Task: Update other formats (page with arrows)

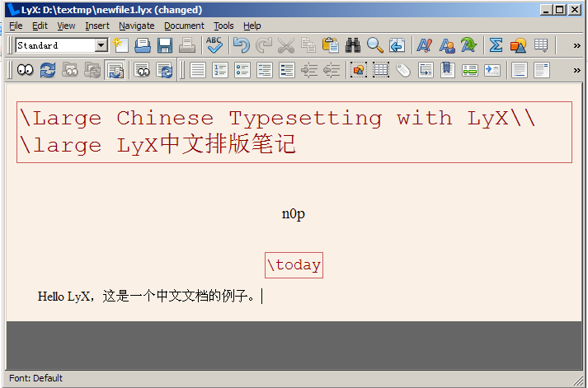Action: click(x=165, y=70)
